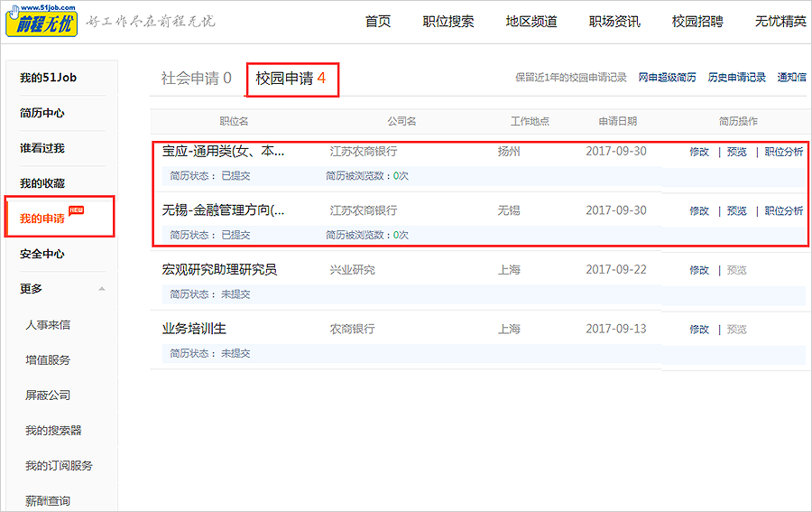Open job 宏观研究助理研究员 title

[x=219, y=269]
